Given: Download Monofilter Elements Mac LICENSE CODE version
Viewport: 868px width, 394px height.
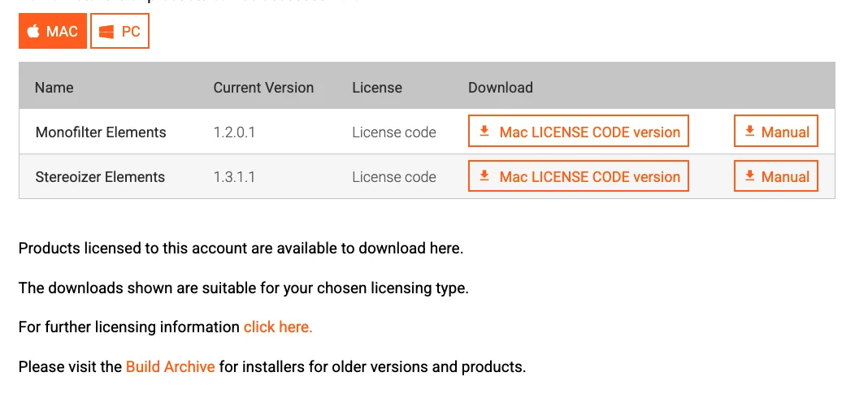Looking at the screenshot, I should tap(579, 131).
